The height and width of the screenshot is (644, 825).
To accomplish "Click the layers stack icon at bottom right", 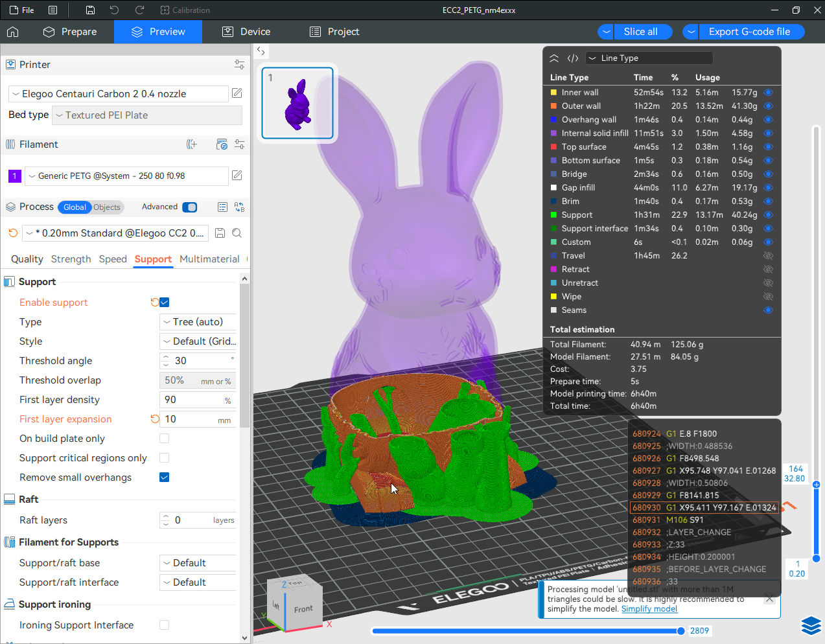I will click(x=811, y=626).
